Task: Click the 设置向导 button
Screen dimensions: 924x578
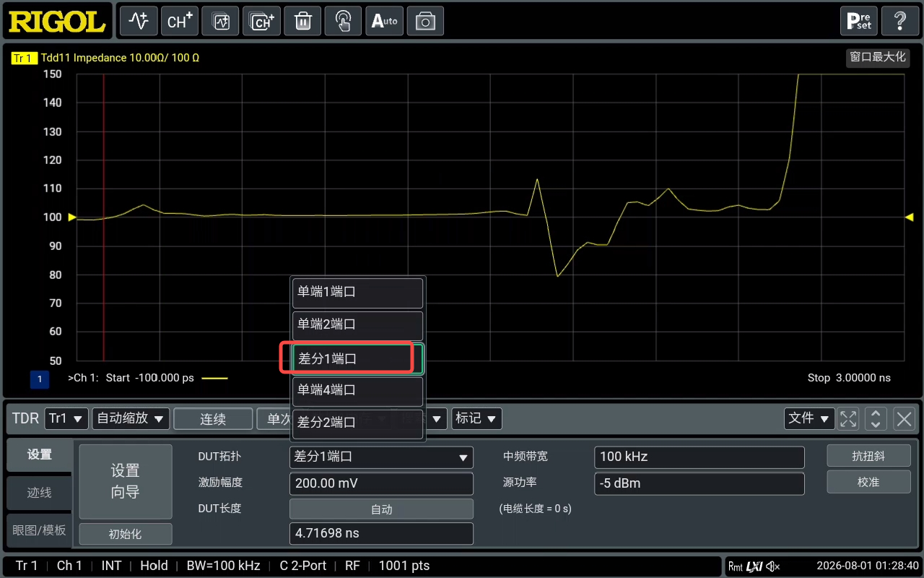Action: tap(126, 481)
